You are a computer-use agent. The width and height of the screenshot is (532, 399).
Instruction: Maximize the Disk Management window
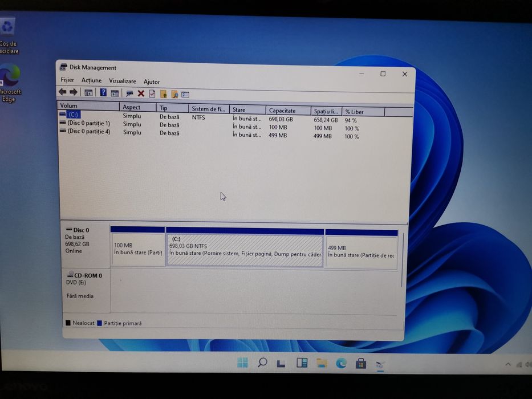[383, 74]
